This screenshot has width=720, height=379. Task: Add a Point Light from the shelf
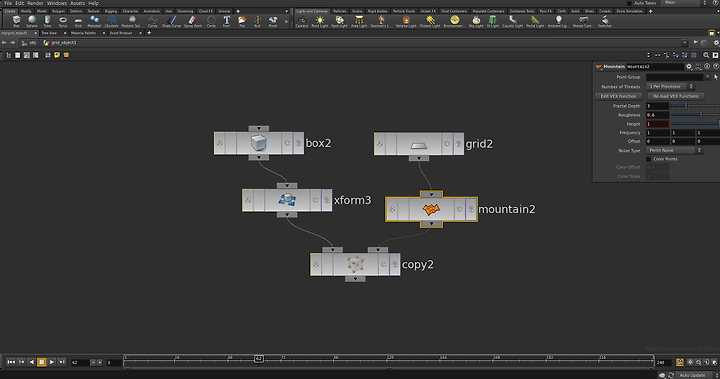320,21
